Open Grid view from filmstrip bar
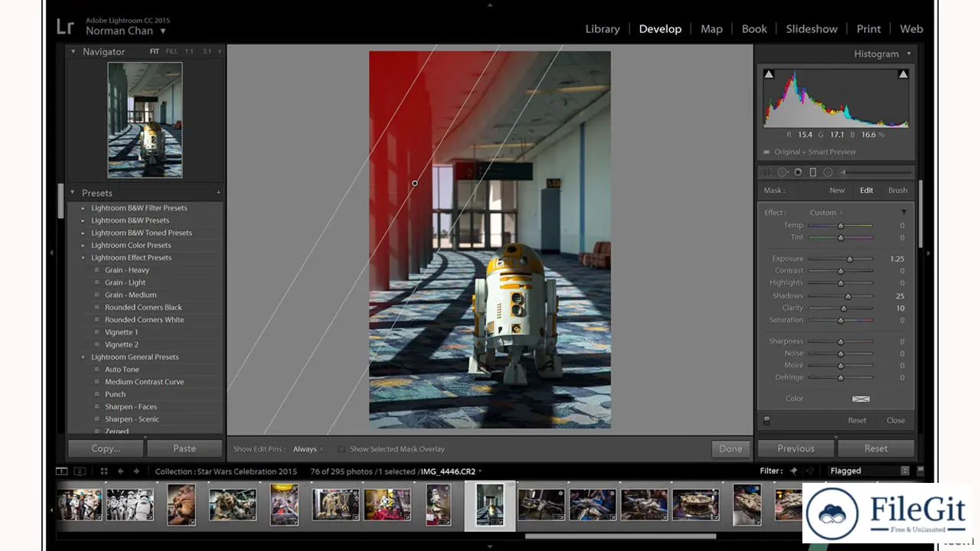Screen dimensions: 980x551 104,471
